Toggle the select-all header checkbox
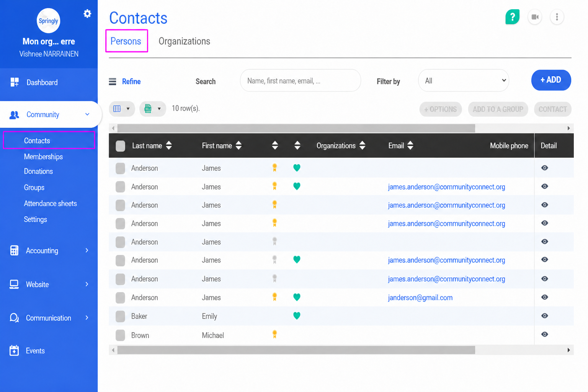The height and width of the screenshot is (392, 588). (120, 146)
